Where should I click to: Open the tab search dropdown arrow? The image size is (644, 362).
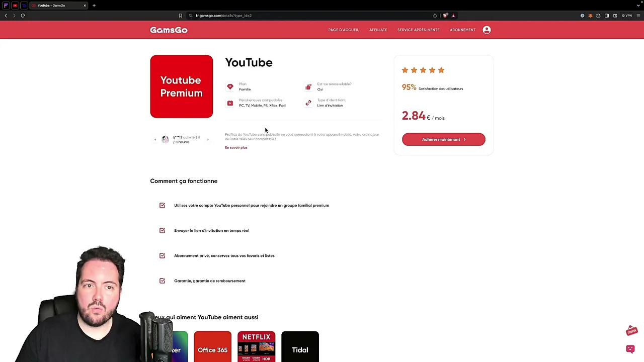click(x=638, y=6)
